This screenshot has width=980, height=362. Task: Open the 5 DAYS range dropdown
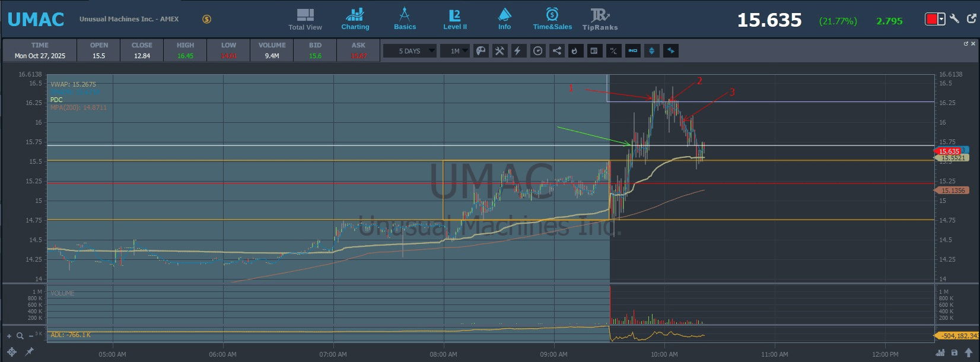410,51
